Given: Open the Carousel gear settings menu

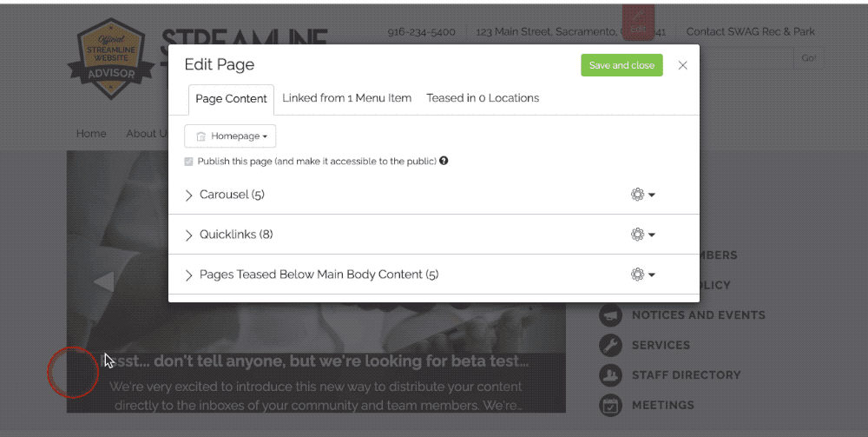Looking at the screenshot, I should (x=642, y=195).
